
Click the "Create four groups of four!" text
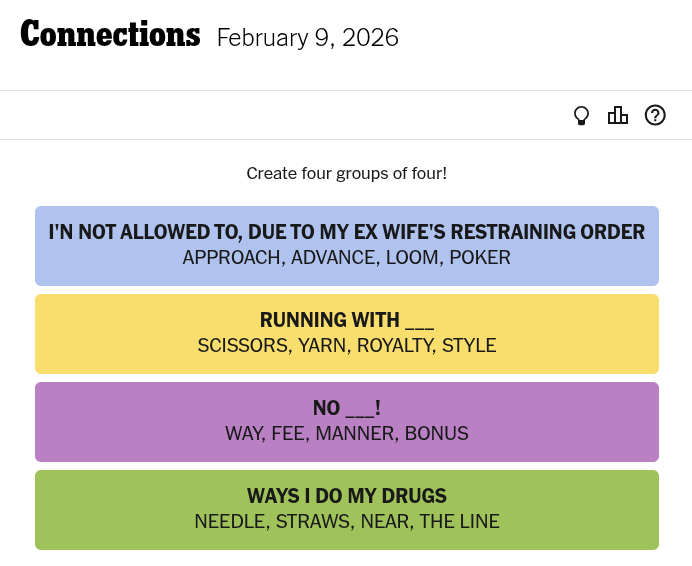346,174
